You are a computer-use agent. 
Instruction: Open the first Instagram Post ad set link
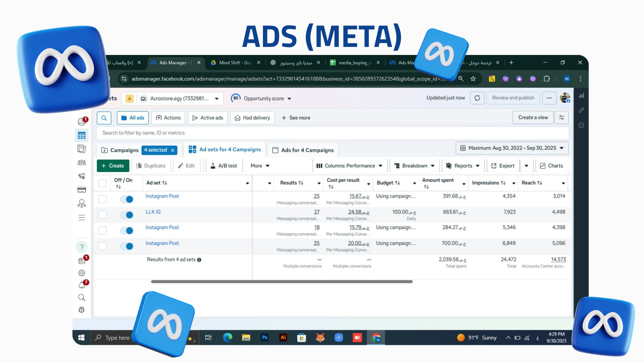point(162,196)
